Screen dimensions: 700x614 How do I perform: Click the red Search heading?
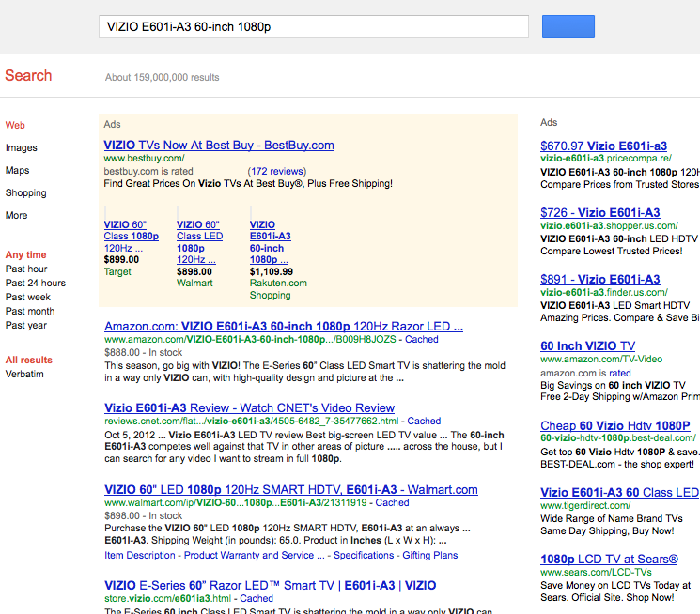click(28, 75)
